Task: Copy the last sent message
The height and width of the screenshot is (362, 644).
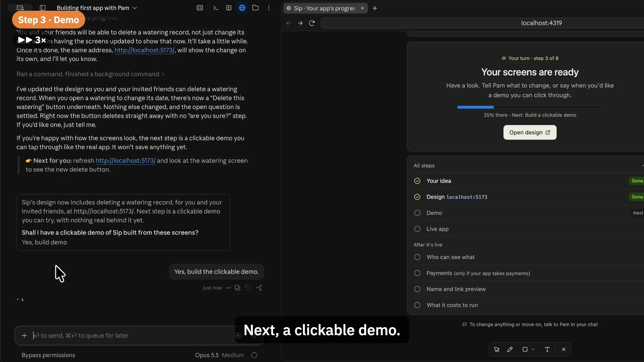Action: (x=237, y=288)
